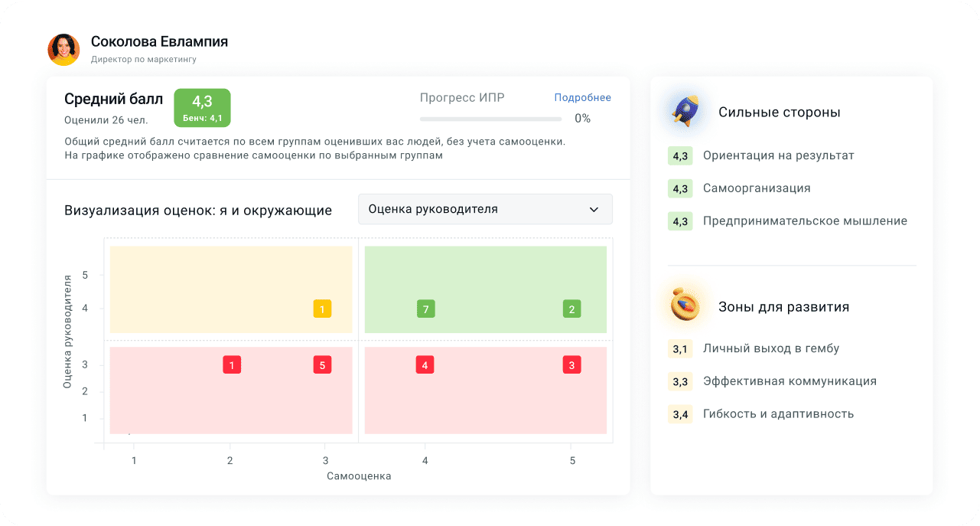Open the Оценка руководителя dropdown
Image resolution: width=980 pixels, height=526 pixels.
pos(485,209)
